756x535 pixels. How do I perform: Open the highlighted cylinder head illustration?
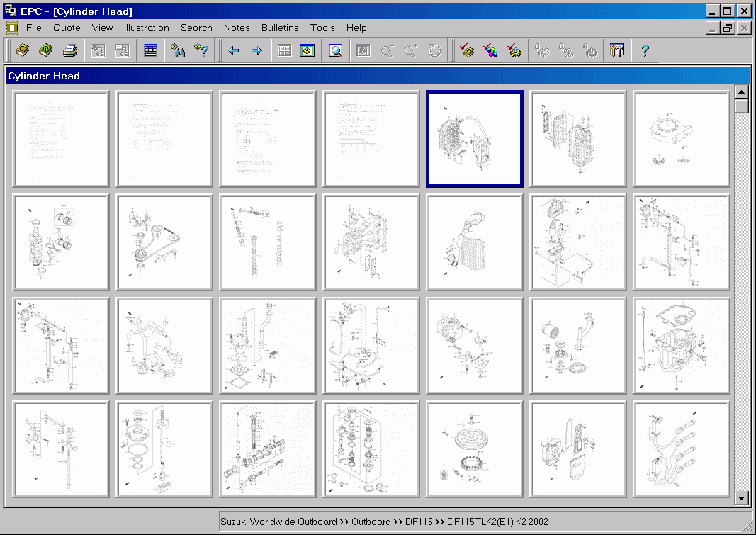click(x=474, y=138)
